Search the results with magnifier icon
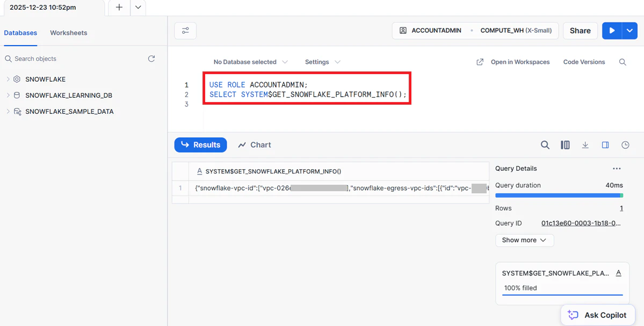The height and width of the screenshot is (326, 644). click(545, 145)
